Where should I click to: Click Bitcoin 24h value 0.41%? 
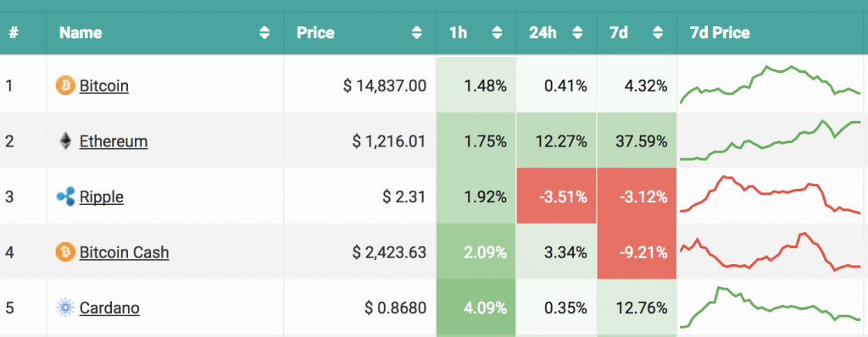click(565, 86)
